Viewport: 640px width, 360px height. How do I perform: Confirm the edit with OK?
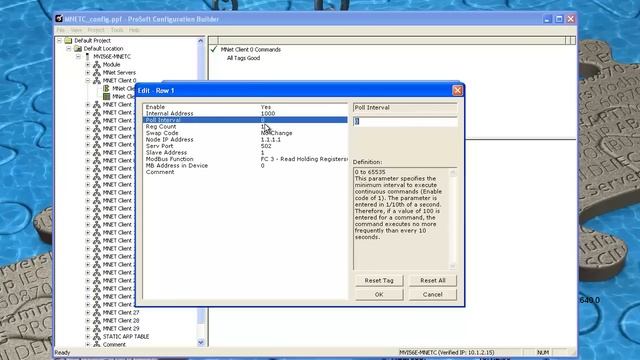(379, 294)
